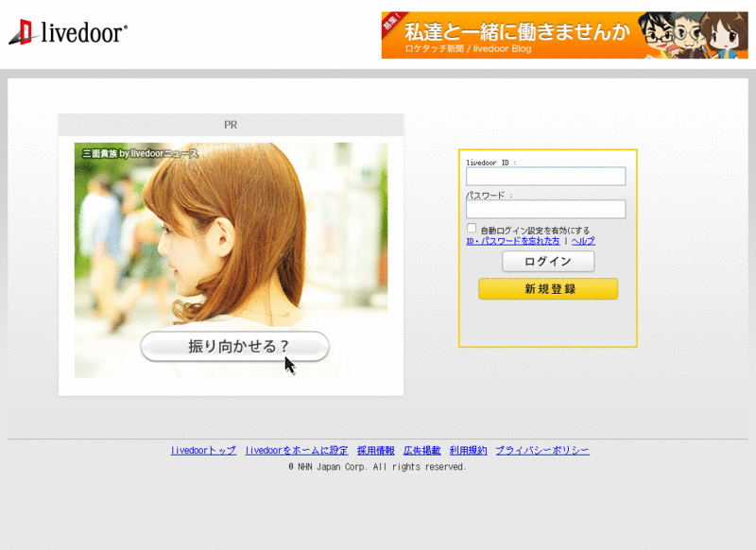Screen dimensions: 756x550
Task: Focus the パスワード password field
Action: coord(546,209)
